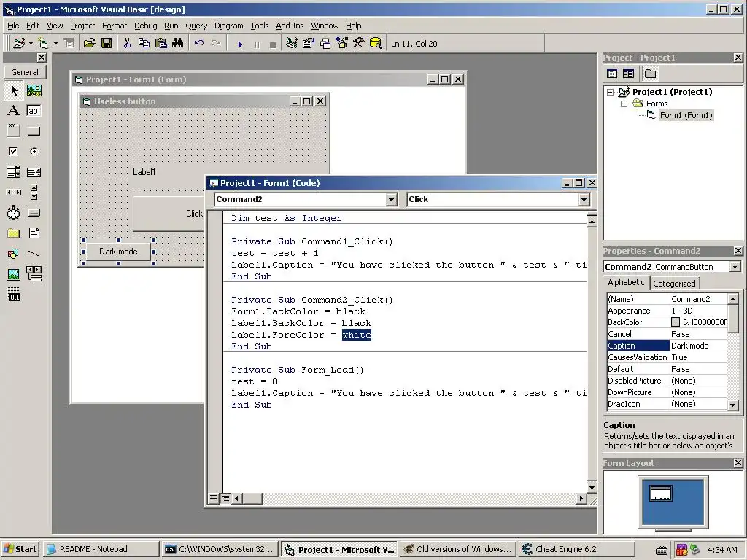Select the Data control tool
Screen dimensions: 747x560
(x=34, y=274)
